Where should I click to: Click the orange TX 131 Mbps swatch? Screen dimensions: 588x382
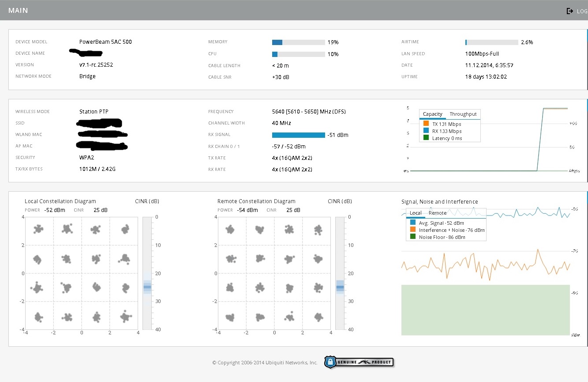[426, 124]
